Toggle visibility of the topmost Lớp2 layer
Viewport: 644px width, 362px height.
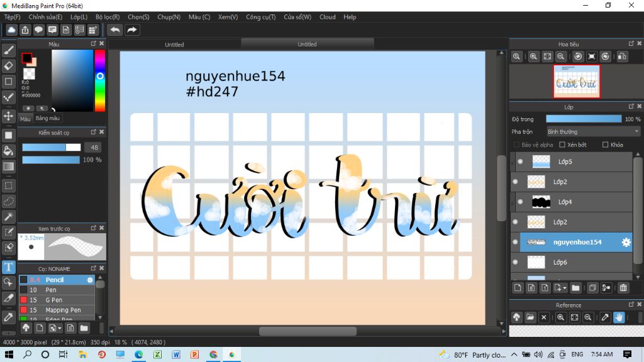coord(516,182)
